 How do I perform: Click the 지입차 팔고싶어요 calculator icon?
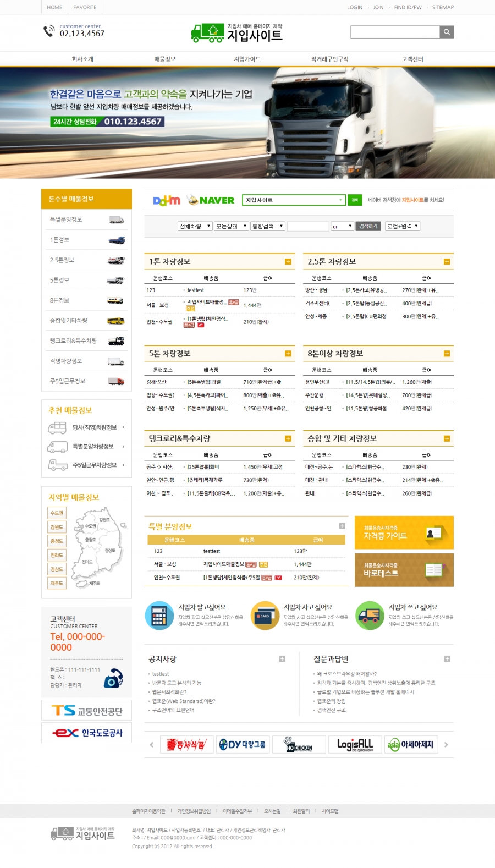coord(159,616)
